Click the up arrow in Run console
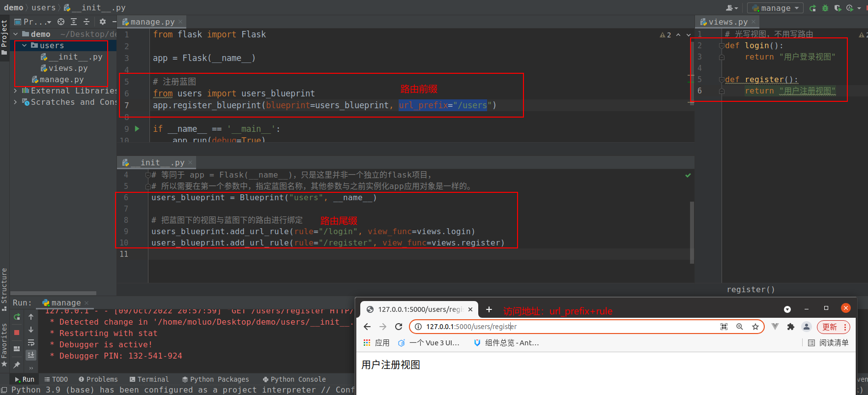868x395 pixels. click(x=31, y=317)
